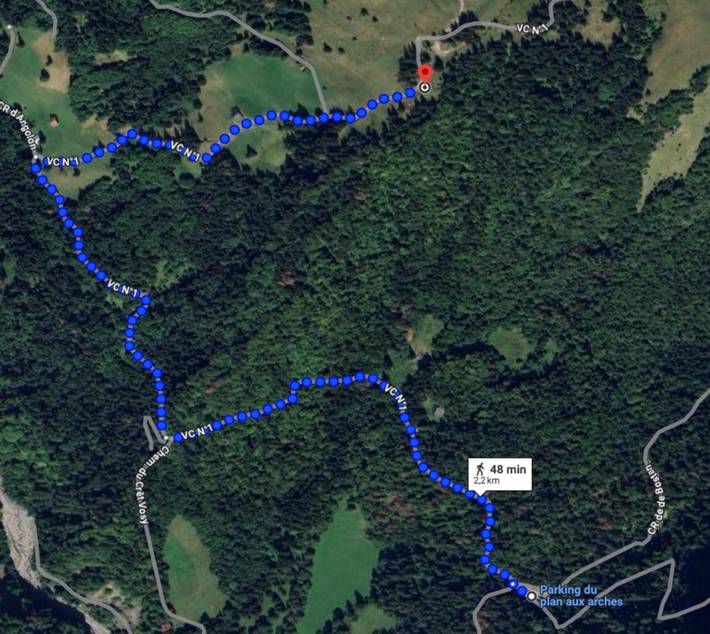Click the CR de Bostan road label

[655, 498]
